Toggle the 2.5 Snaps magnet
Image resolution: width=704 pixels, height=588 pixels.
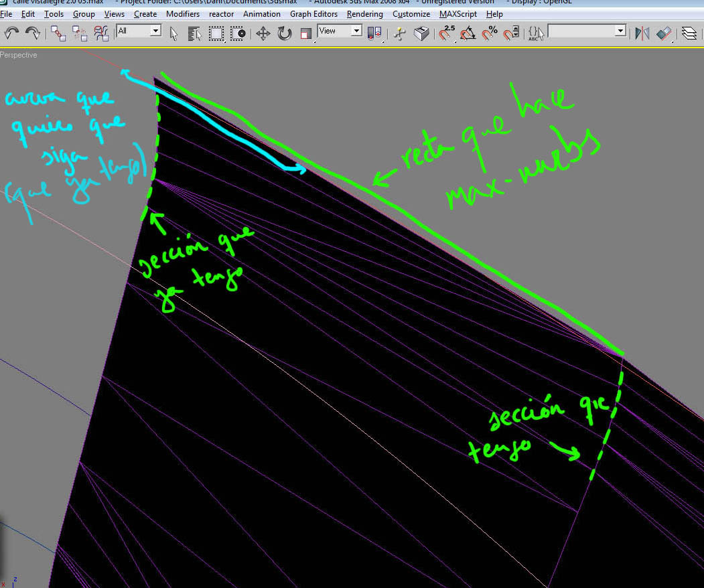pyautogui.click(x=447, y=33)
